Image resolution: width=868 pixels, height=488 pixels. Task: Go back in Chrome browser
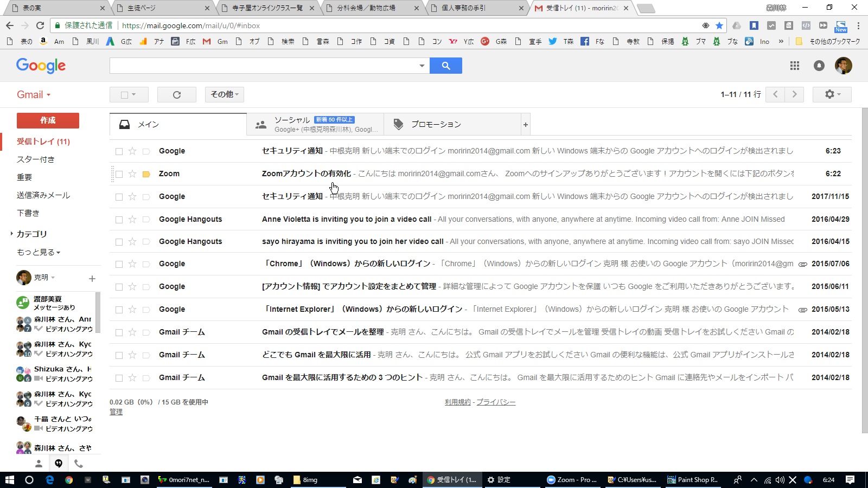(x=10, y=25)
